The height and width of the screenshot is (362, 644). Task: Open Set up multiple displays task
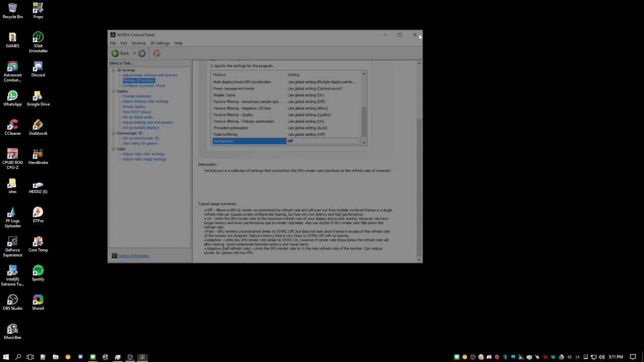tap(141, 128)
